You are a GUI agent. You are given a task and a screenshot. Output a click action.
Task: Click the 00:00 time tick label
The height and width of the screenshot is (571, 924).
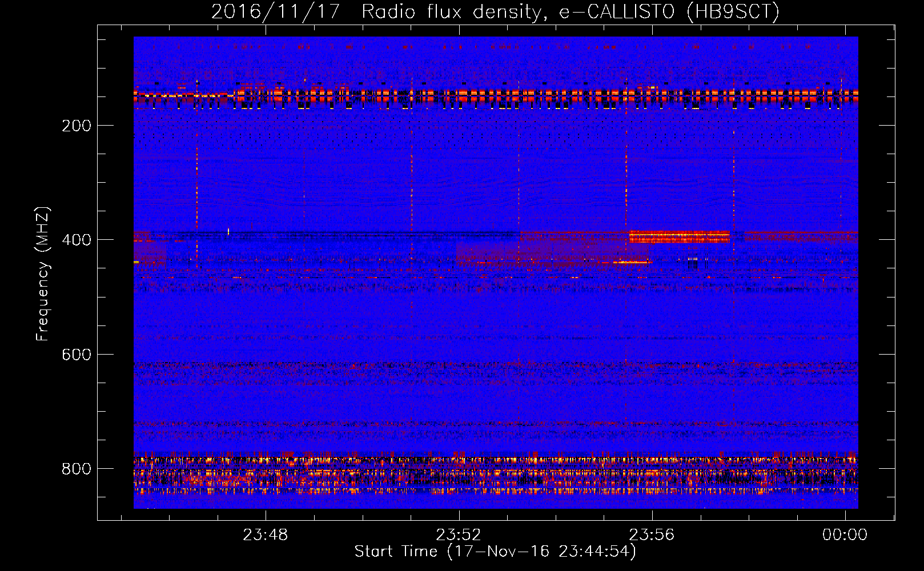point(845,535)
